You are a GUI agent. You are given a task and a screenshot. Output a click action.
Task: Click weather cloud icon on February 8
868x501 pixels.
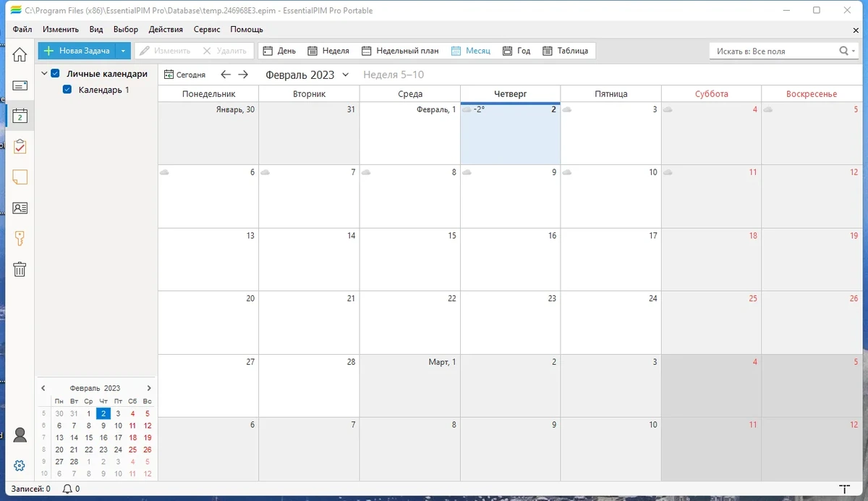(x=366, y=172)
